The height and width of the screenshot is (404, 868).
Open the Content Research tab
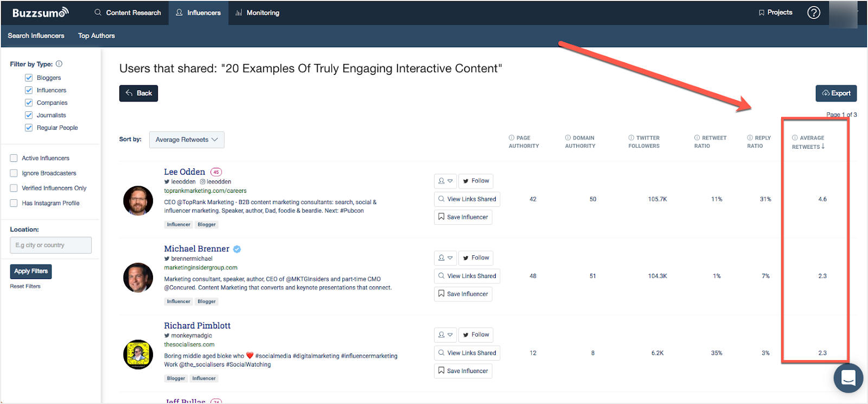128,12
